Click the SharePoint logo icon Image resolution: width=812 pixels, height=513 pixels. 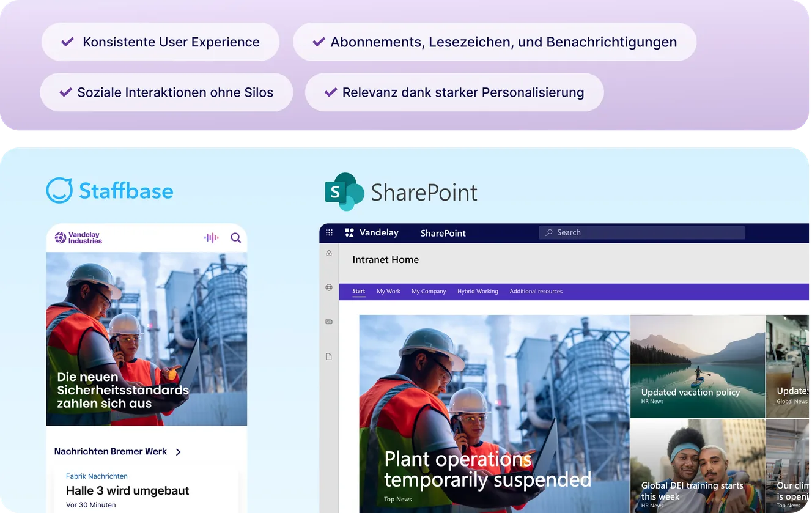[344, 191]
